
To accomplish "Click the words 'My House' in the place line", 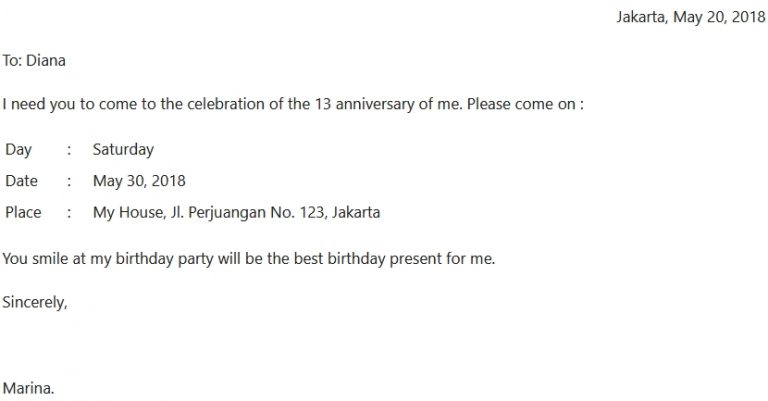I will pos(128,212).
